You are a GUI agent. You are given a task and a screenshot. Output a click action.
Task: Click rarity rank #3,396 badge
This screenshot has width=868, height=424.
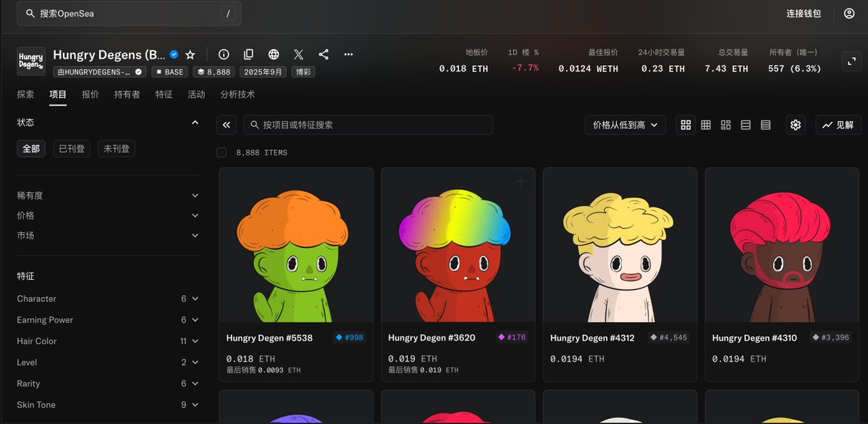[x=831, y=337]
